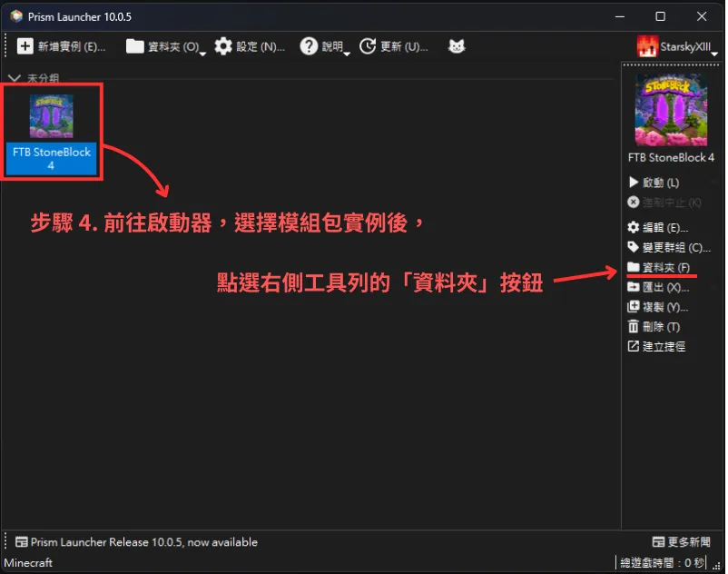Open StarskyXIII account dropdown

click(x=677, y=46)
